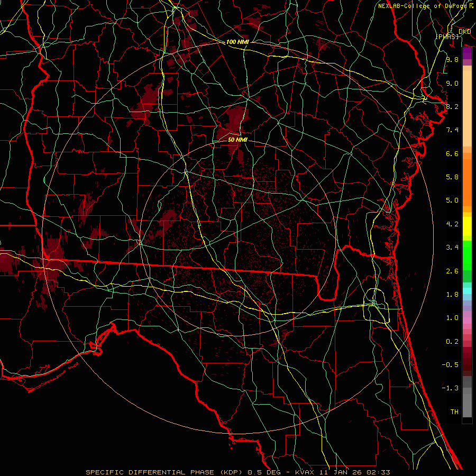
Task: Click the DkD units label above legend
Action: 464,32
